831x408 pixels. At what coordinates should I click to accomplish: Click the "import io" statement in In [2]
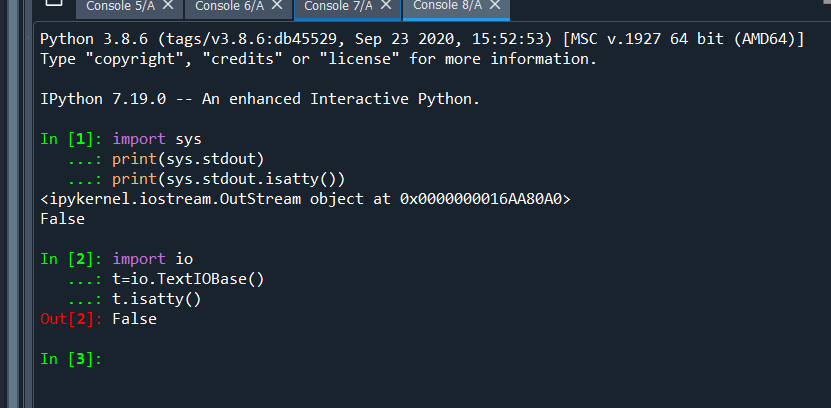click(x=153, y=259)
